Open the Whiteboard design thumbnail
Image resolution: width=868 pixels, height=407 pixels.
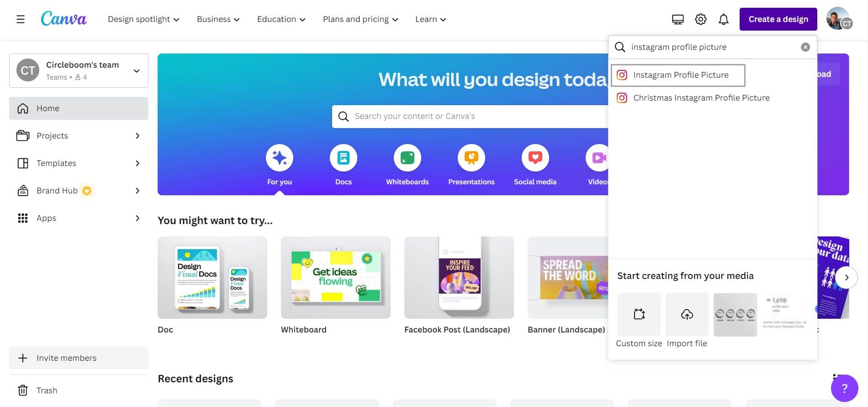coord(336,278)
